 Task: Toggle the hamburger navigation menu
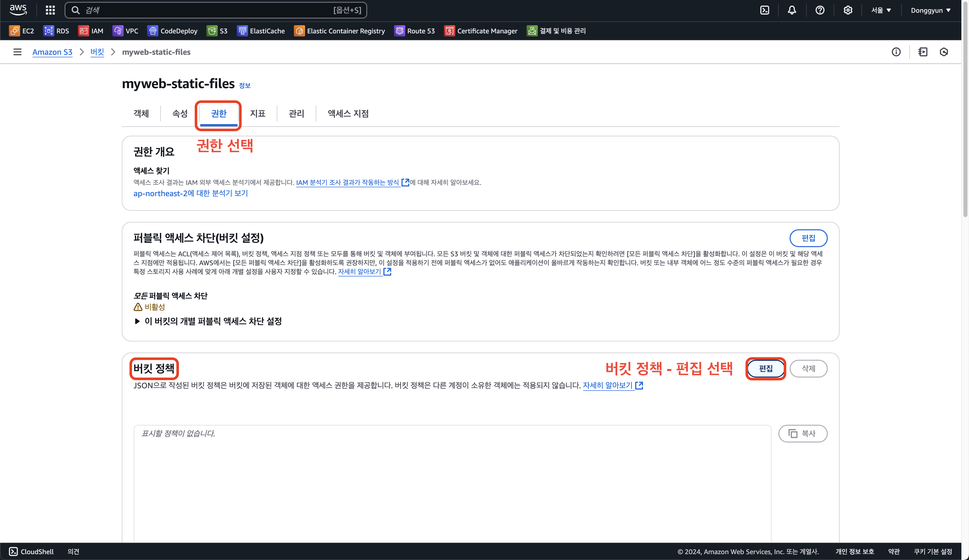17,52
